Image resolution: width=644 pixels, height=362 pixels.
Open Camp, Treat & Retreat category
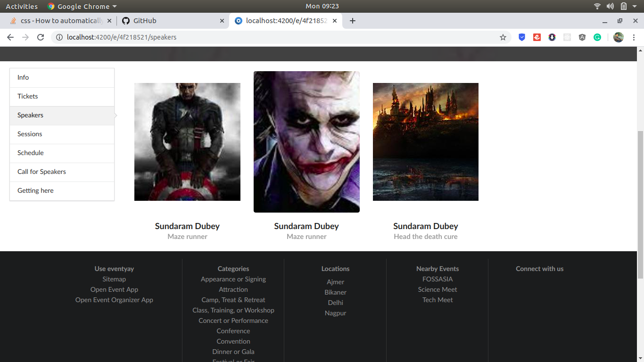pyautogui.click(x=233, y=300)
